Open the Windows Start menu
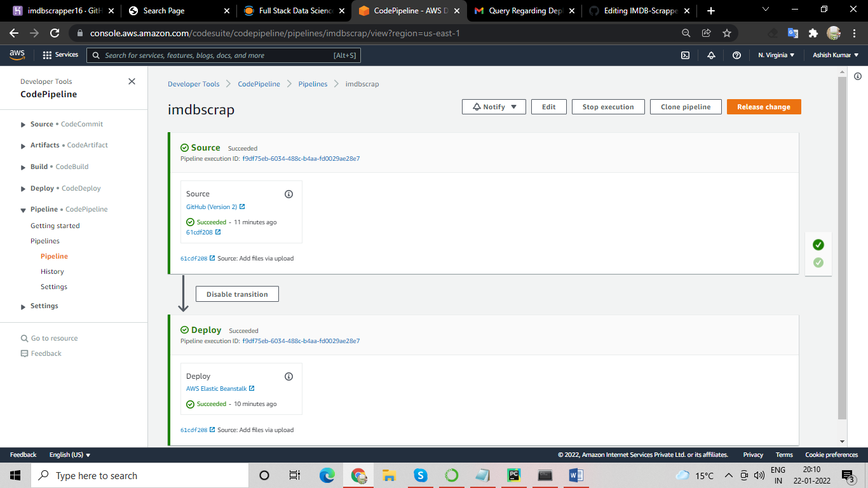The width and height of the screenshot is (868, 488). [x=15, y=475]
